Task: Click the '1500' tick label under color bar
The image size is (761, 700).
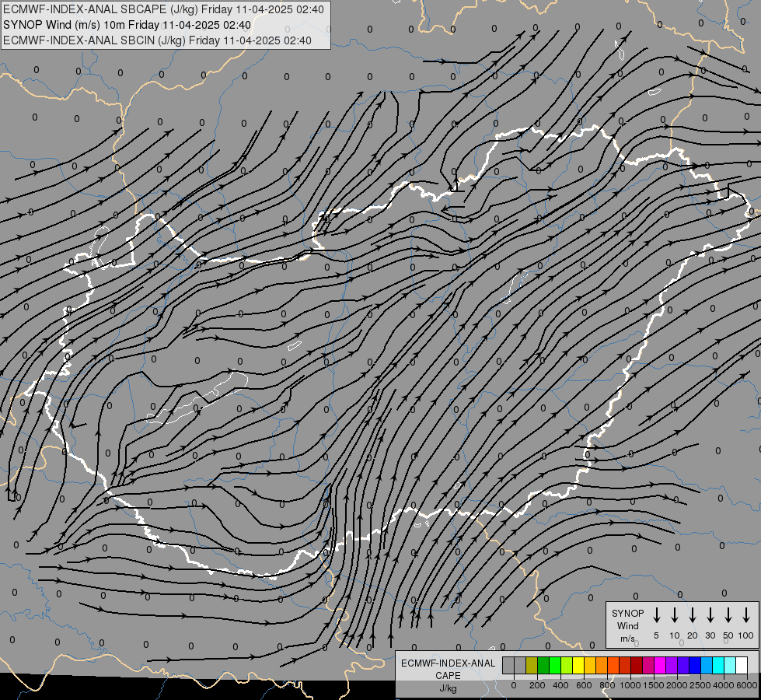Action: click(x=654, y=685)
